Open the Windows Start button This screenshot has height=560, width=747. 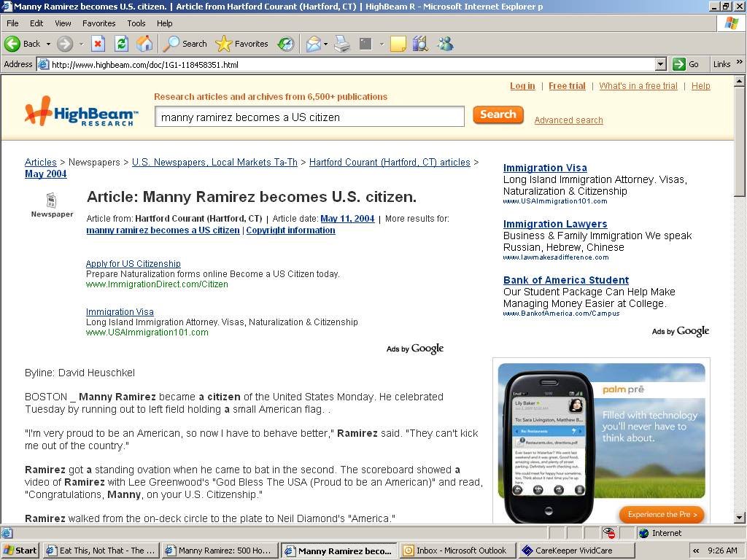[x=20, y=551]
